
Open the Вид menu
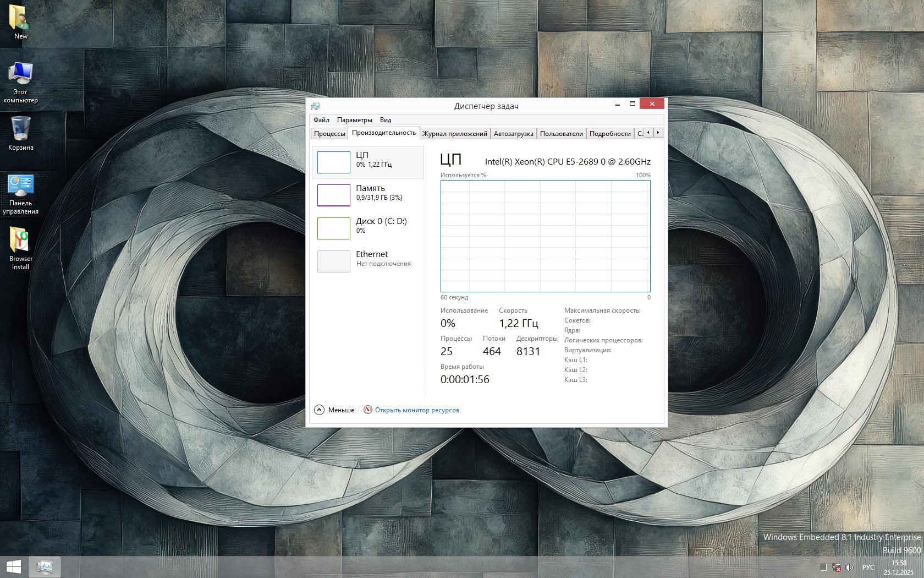[386, 120]
